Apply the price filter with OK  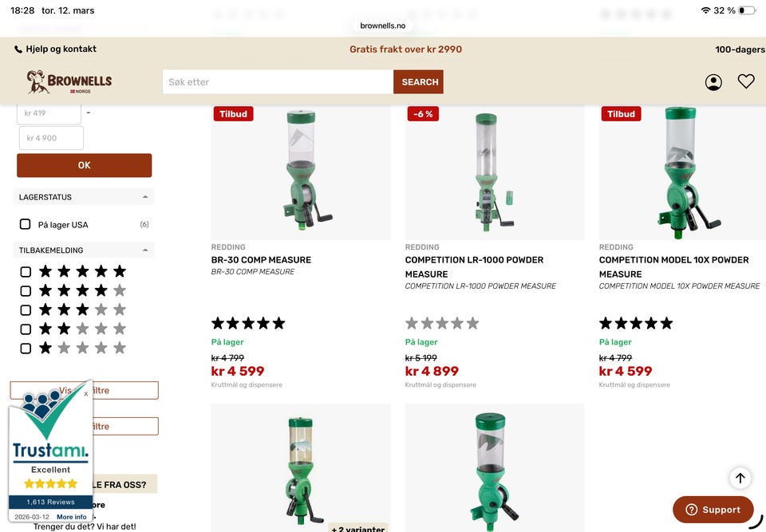click(84, 165)
